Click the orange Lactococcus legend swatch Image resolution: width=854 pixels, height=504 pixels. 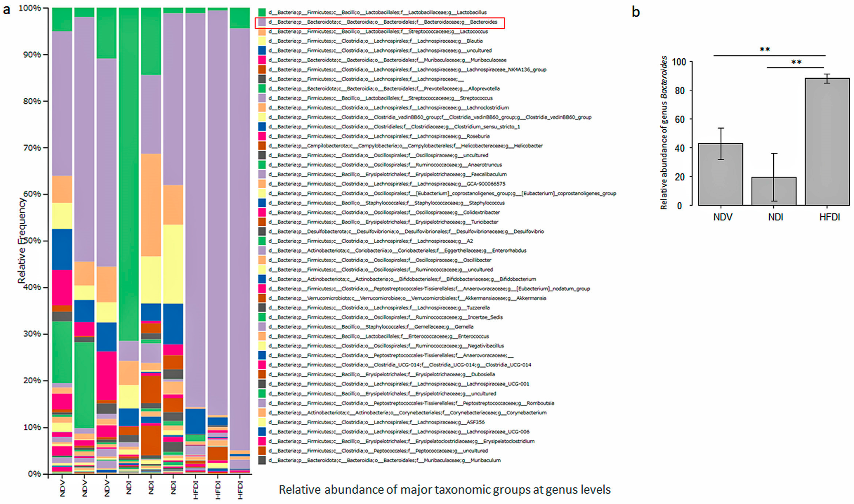click(262, 32)
